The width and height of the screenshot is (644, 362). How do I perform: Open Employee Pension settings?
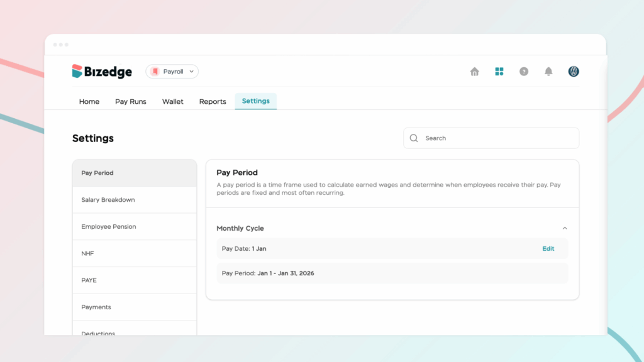coord(109,227)
